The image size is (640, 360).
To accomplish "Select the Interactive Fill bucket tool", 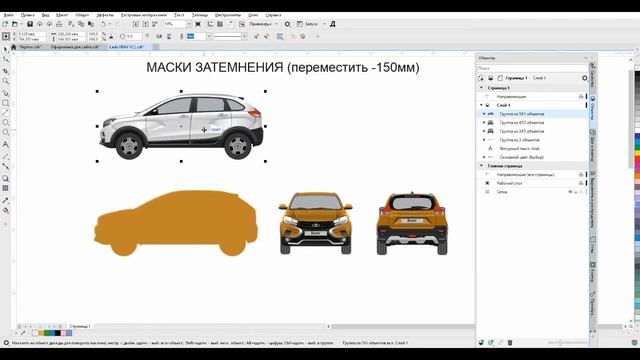I will point(5,211).
